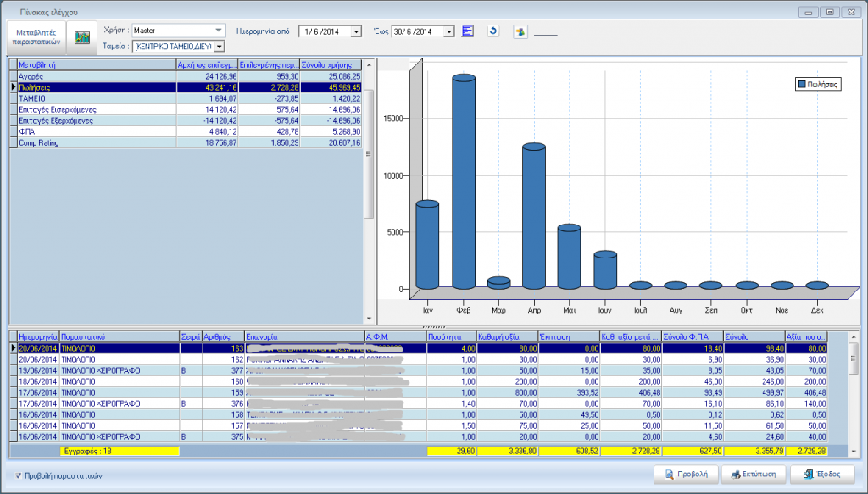Click the Προβολή button
The height and width of the screenshot is (494, 868).
point(687,474)
